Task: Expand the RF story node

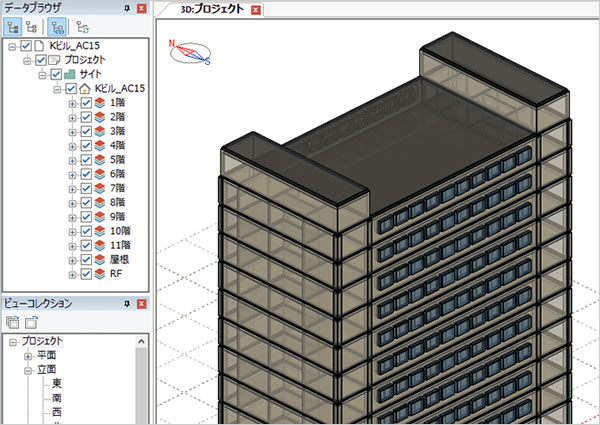Action: 72,275
